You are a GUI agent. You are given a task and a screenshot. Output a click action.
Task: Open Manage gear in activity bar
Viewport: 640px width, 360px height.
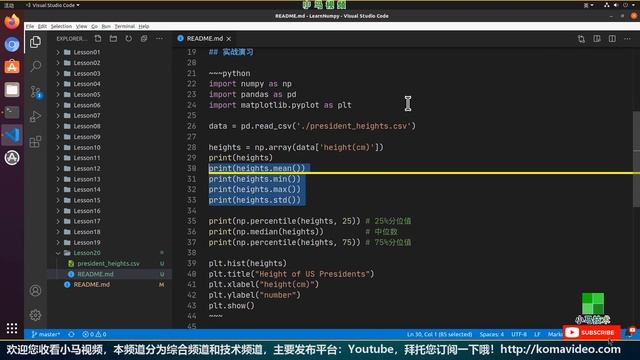tap(36, 315)
